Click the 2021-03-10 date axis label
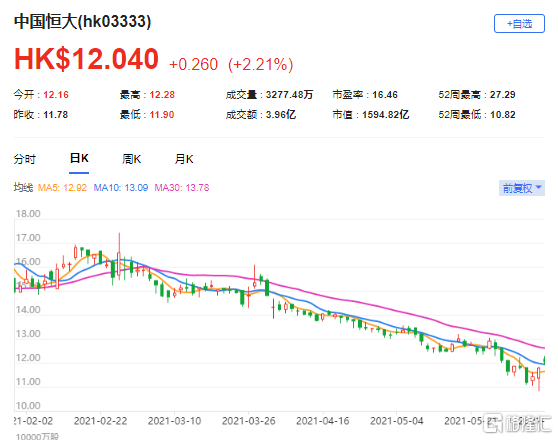Viewport: 558px width, 440px height. (x=174, y=421)
